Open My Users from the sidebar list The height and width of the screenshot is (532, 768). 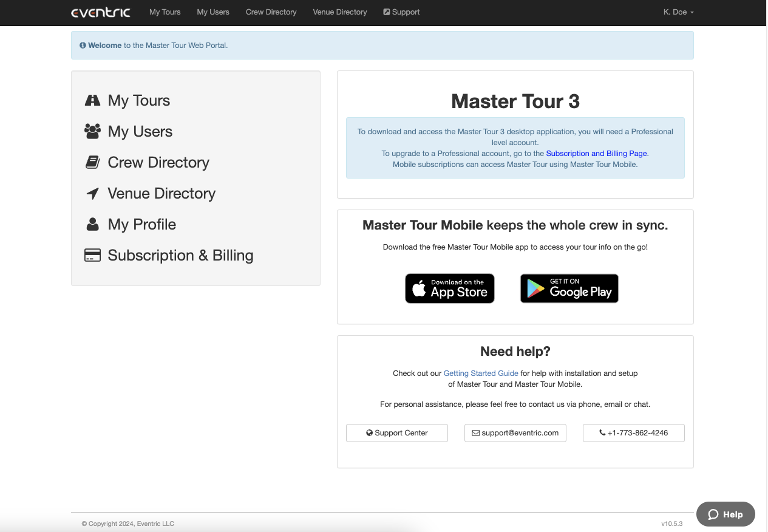[x=140, y=131]
